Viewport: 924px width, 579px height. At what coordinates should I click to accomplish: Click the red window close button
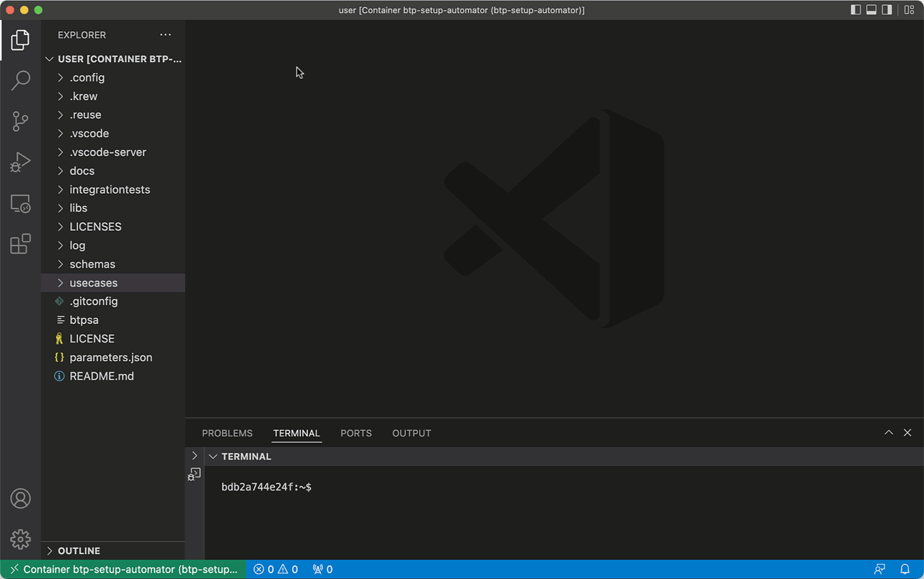[10, 10]
